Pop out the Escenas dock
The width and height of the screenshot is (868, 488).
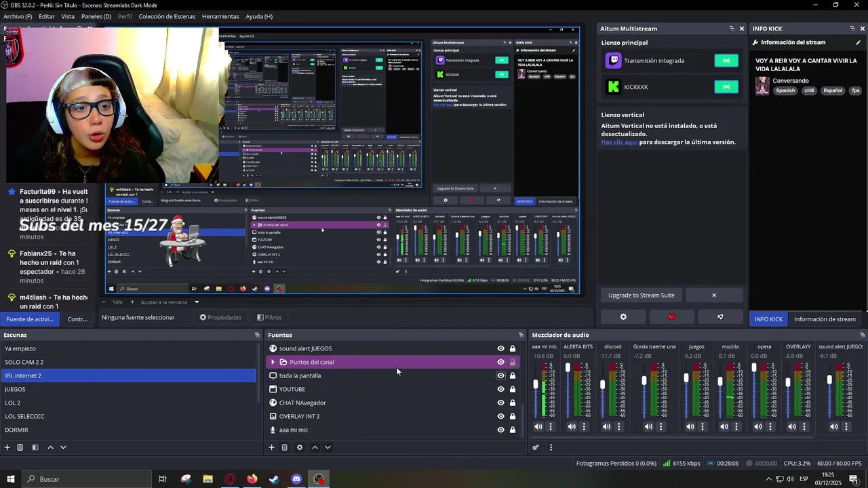coord(257,335)
